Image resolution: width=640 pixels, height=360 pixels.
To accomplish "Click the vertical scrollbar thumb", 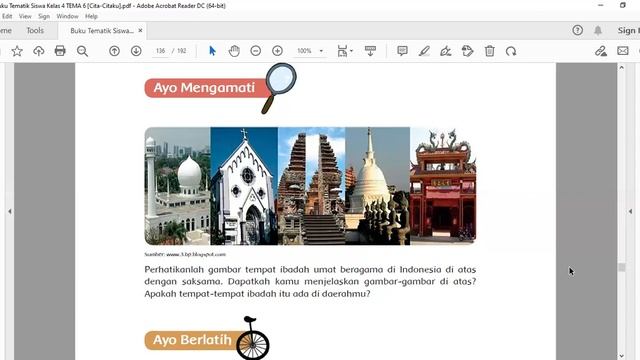I will click(622, 267).
